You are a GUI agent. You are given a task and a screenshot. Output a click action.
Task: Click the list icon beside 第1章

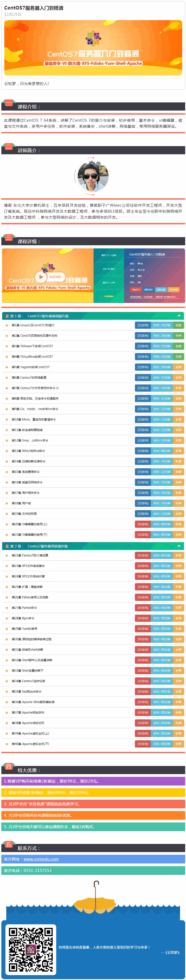coord(7,316)
